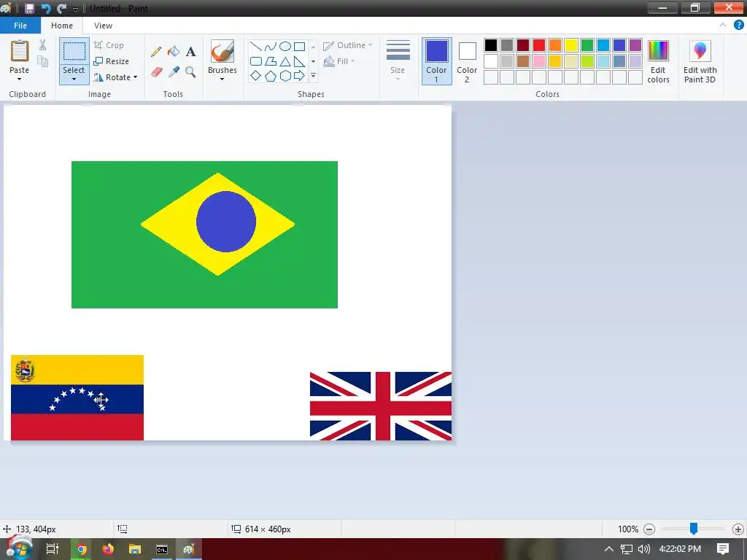Choose the Triangle shape

pos(285,61)
